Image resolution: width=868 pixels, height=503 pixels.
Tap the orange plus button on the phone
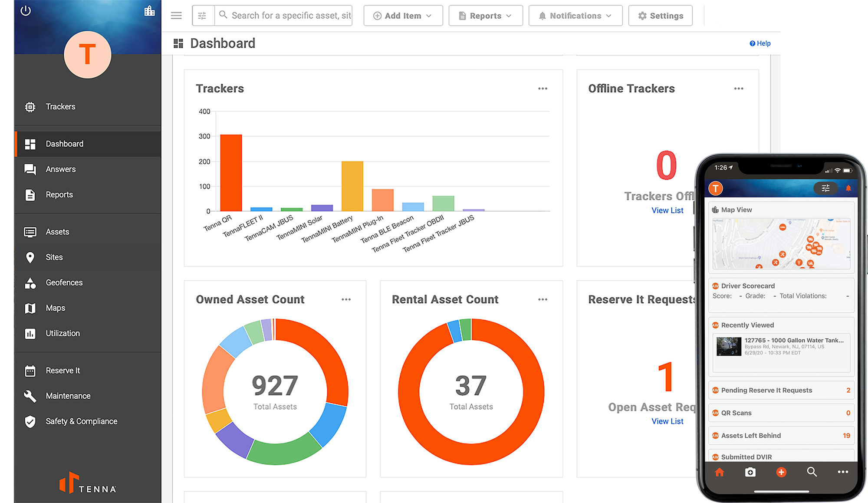pos(781,472)
